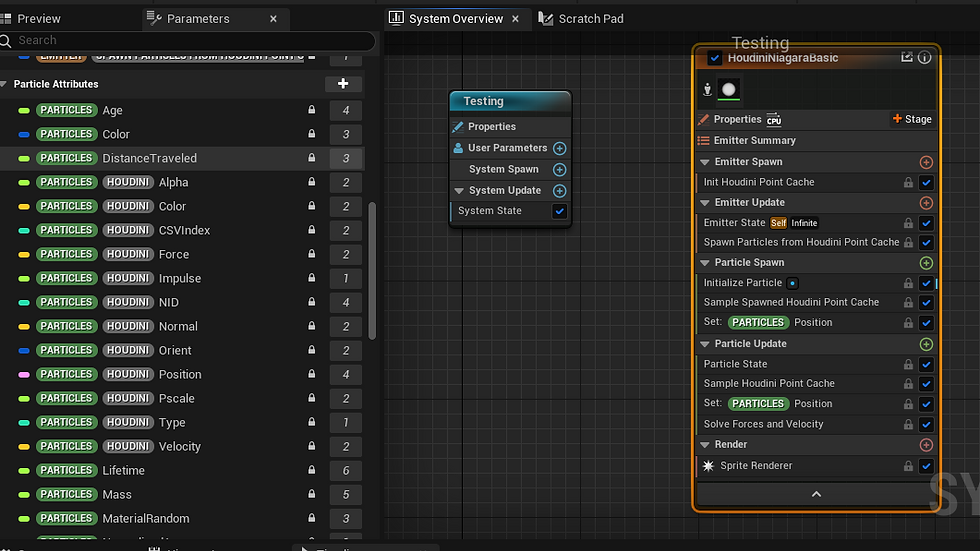
Task: Show HoudiniNiagaraBasic emitter info icon
Action: click(x=924, y=57)
